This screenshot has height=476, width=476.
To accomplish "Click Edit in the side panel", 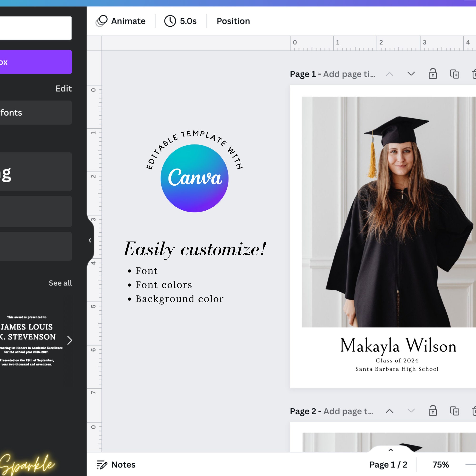I will pos(64,89).
